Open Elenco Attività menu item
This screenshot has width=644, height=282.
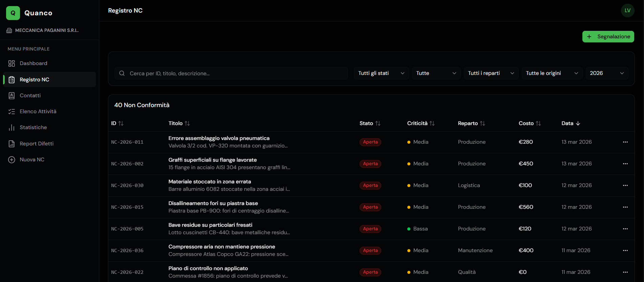[x=49, y=112]
